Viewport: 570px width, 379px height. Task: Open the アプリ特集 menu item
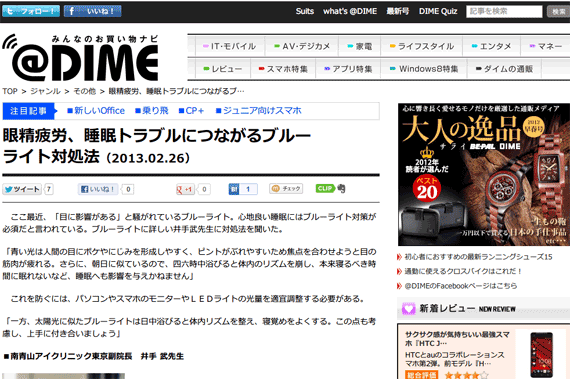coord(348,69)
